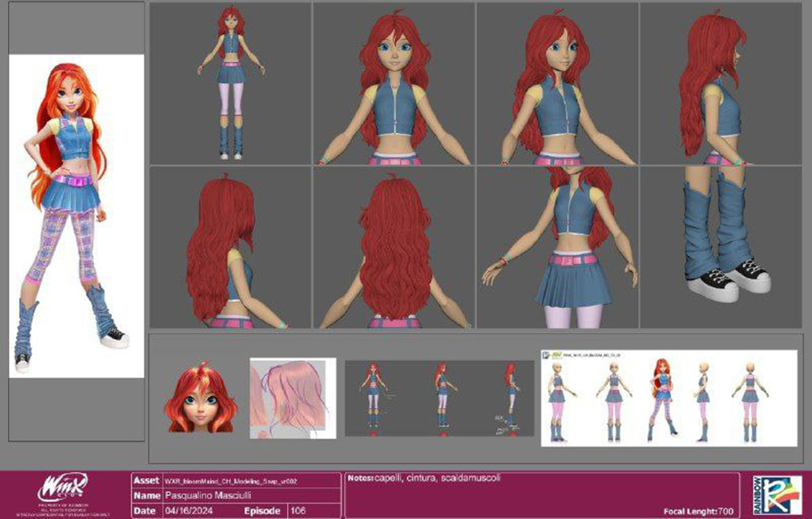Viewport: 812px width, 519px height.
Task: Select the orange-haired head render thumbnail
Action: pyautogui.click(x=201, y=397)
